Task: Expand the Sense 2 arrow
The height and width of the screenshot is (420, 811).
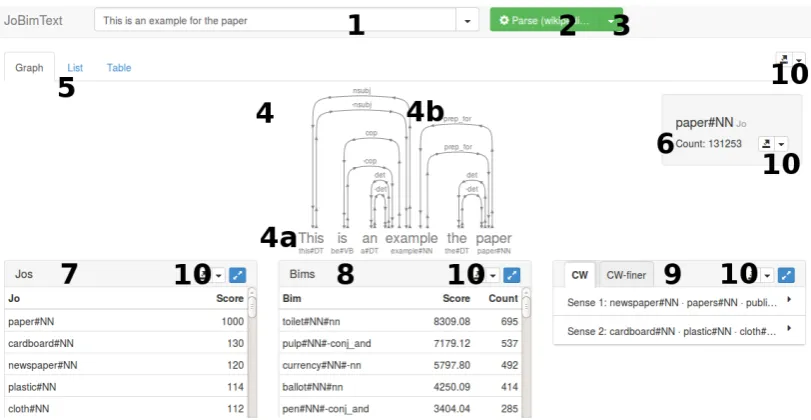Action: 789,328
